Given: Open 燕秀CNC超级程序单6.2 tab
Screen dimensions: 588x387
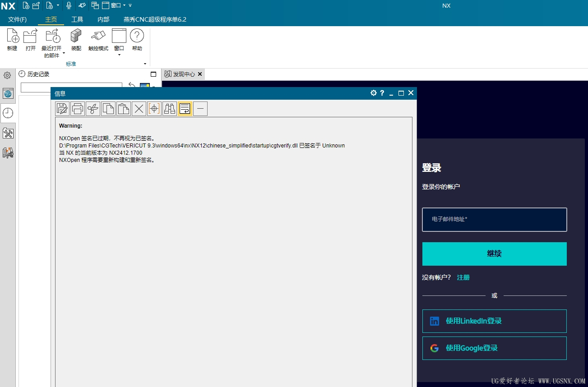Looking at the screenshot, I should point(155,19).
